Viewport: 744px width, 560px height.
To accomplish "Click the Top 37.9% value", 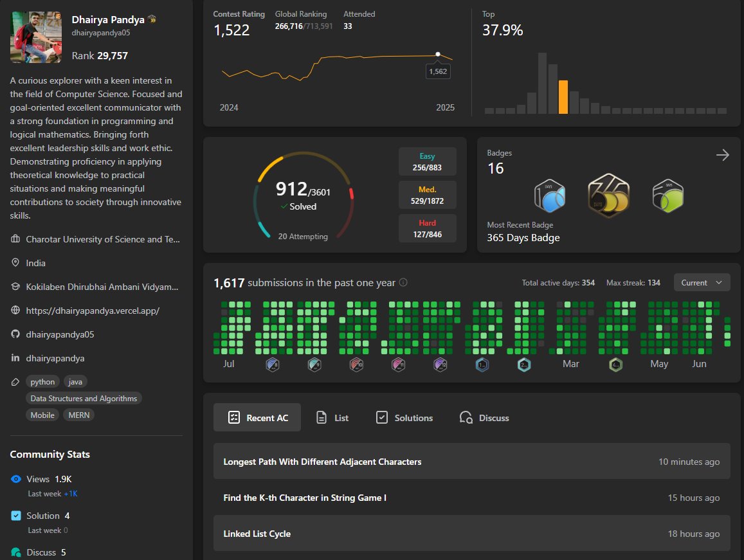I will click(x=502, y=30).
